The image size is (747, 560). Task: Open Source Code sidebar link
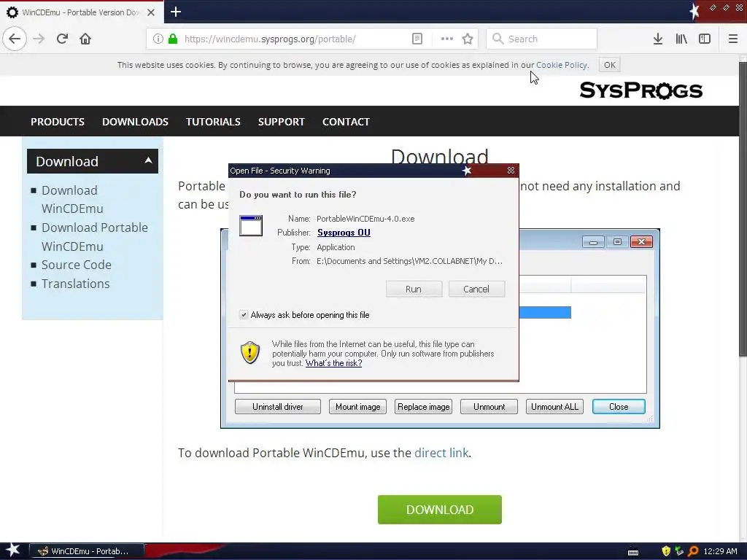(x=76, y=265)
